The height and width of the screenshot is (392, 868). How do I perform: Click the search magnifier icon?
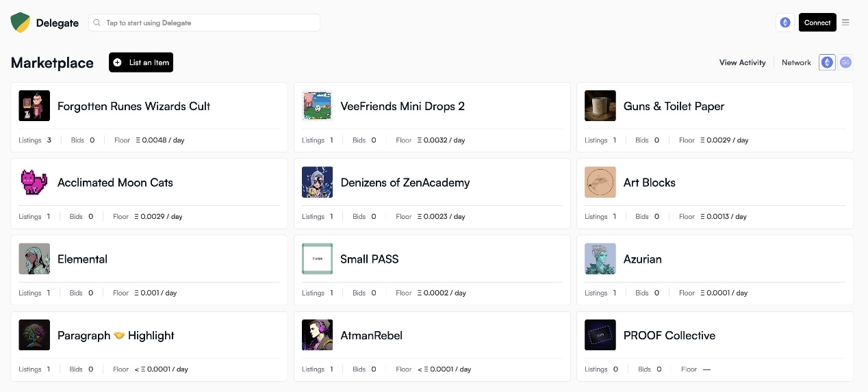[x=97, y=23]
